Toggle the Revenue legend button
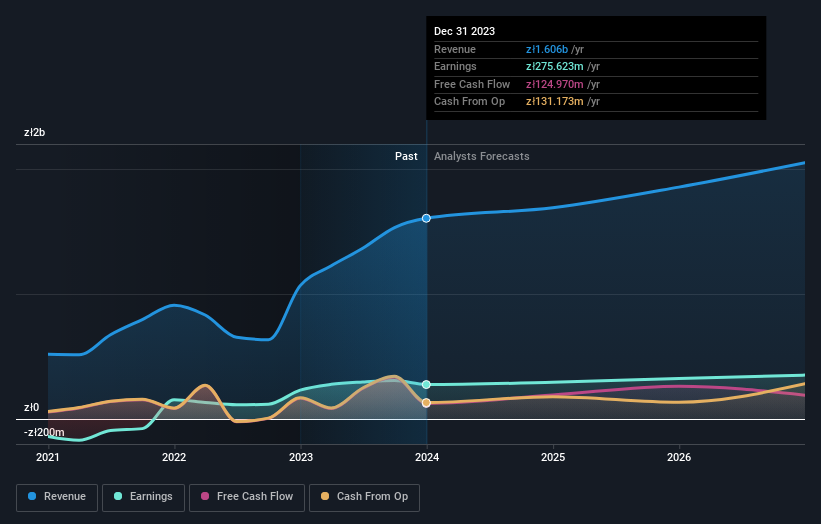Screen dimensions: 821x524 (57, 497)
